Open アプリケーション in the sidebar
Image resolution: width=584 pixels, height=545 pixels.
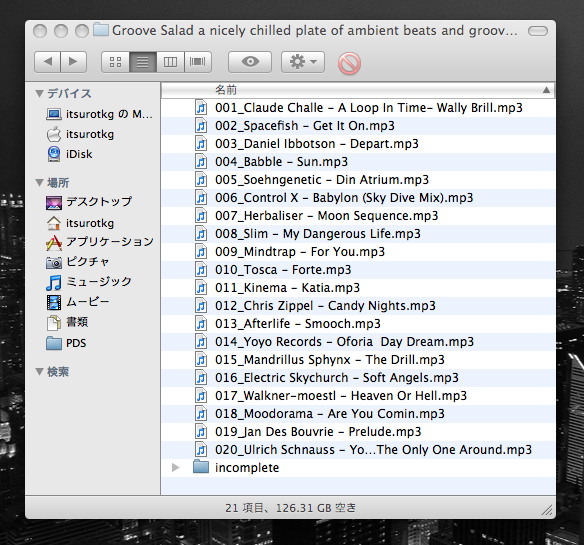point(99,242)
